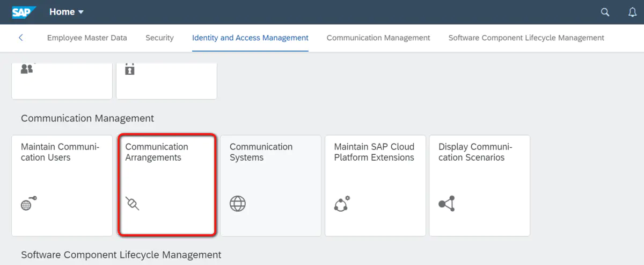Open the notifications bell
Viewport: 644px width, 265px height.
[x=632, y=12]
